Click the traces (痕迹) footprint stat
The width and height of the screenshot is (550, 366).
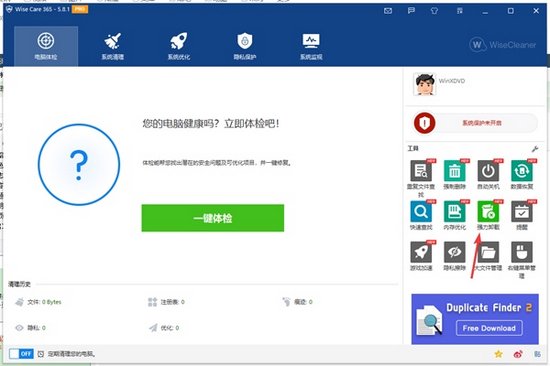point(297,302)
